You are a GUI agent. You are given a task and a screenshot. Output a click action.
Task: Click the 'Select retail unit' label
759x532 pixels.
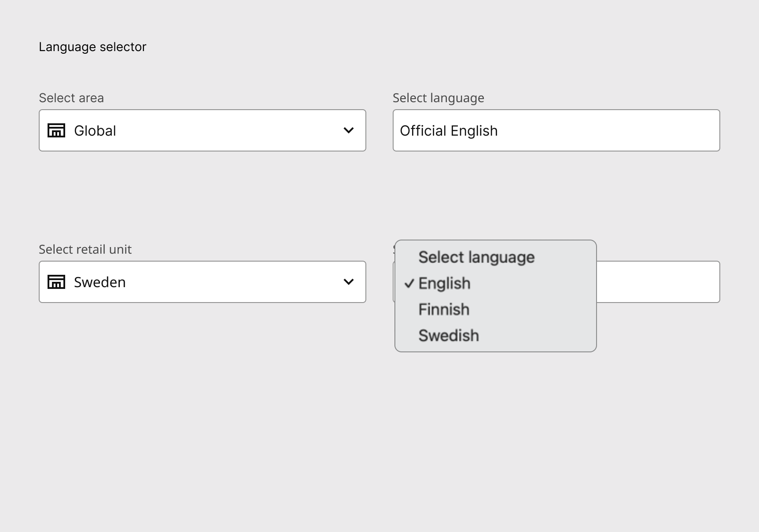85,249
